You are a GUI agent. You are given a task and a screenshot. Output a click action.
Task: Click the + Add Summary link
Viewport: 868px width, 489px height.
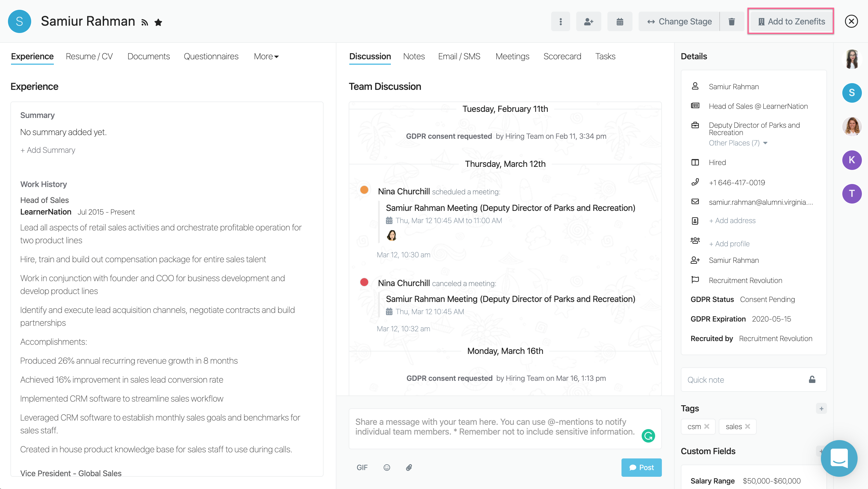pyautogui.click(x=47, y=150)
